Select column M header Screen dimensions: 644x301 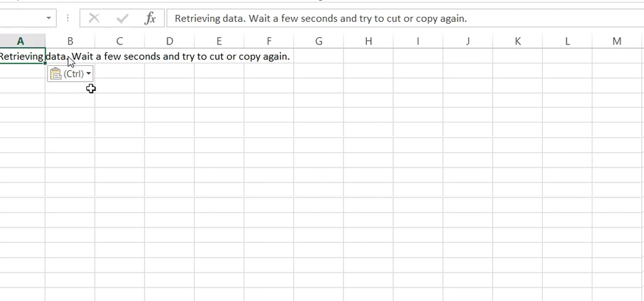coord(617,41)
